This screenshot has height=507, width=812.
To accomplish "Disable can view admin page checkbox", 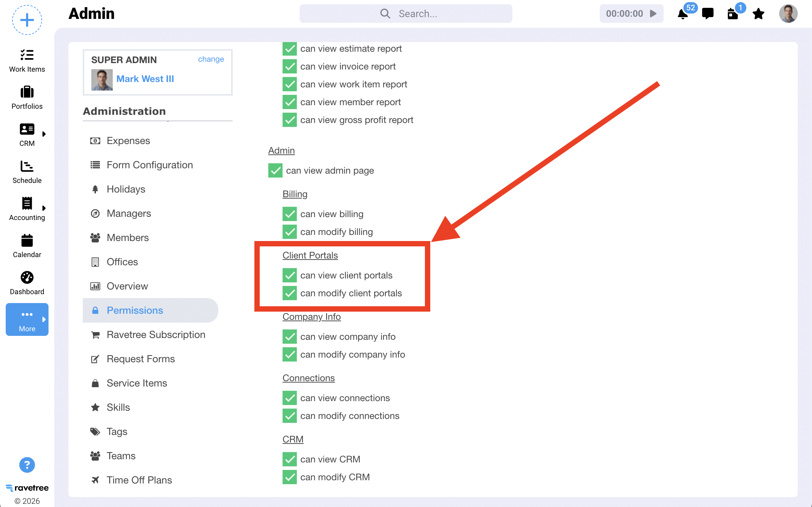I will click(275, 170).
